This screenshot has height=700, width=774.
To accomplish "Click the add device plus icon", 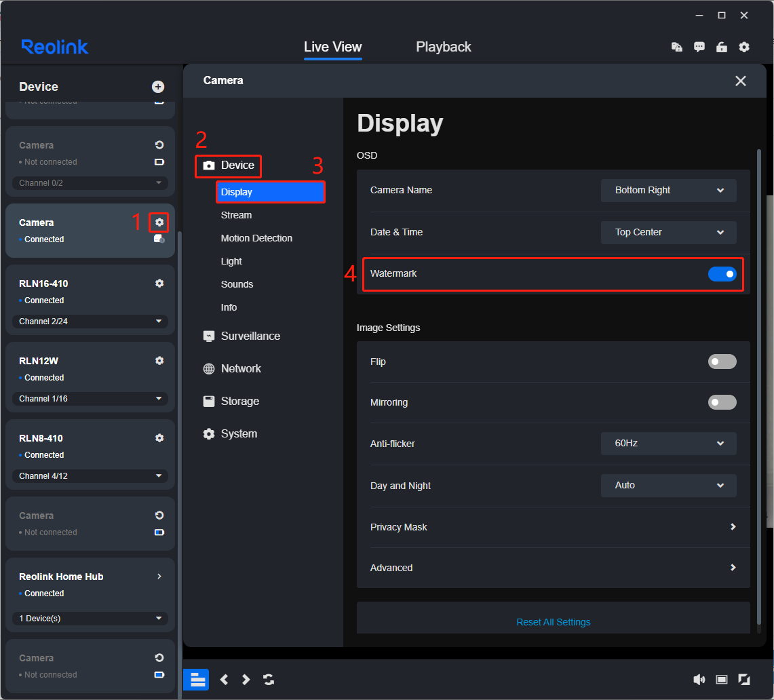I will [x=158, y=87].
